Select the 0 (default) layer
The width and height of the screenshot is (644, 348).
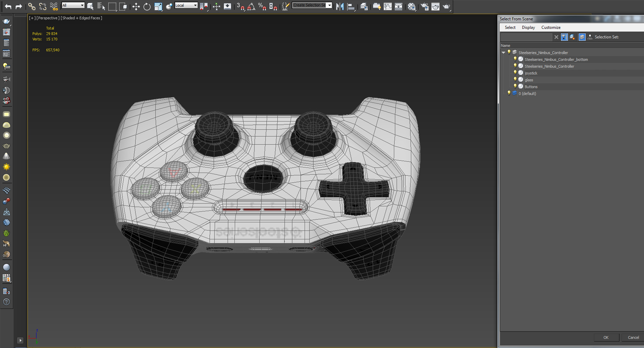click(x=527, y=94)
